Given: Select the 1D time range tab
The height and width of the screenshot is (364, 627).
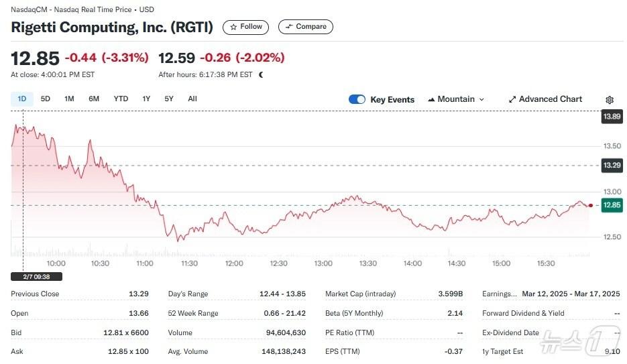Looking at the screenshot, I should coord(22,99).
